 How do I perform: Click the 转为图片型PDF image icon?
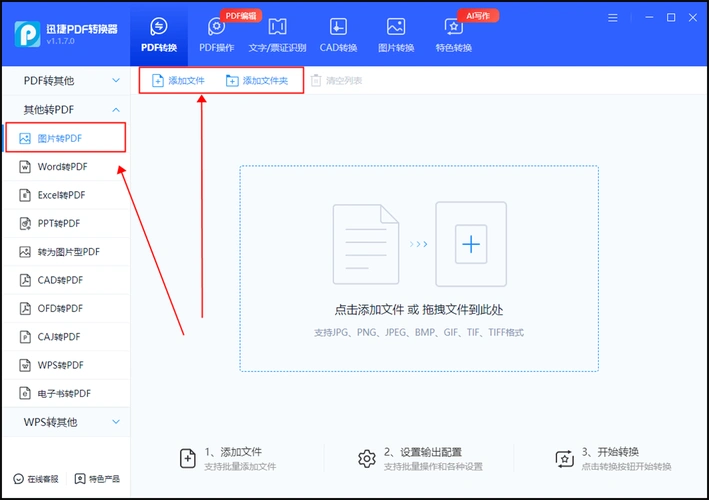click(25, 252)
